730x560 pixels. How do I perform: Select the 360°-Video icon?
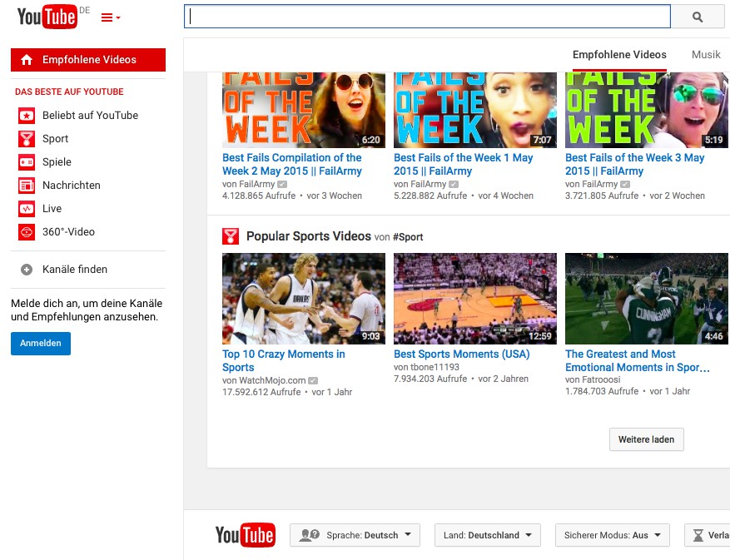(27, 232)
